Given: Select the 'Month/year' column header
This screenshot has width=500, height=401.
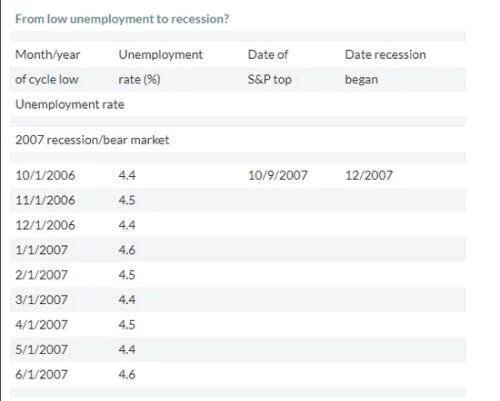Looking at the screenshot, I should tap(48, 55).
